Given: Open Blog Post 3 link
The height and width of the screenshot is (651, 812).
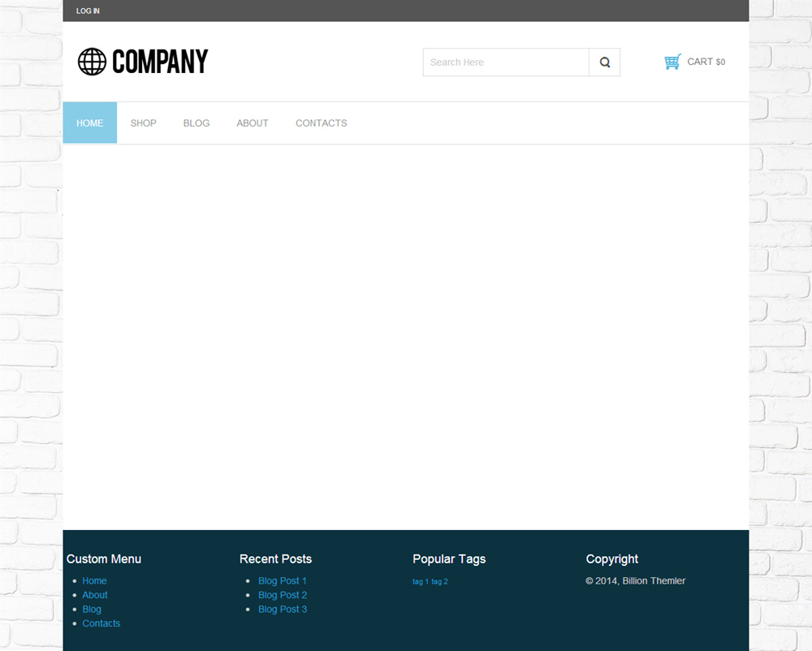Looking at the screenshot, I should point(283,609).
